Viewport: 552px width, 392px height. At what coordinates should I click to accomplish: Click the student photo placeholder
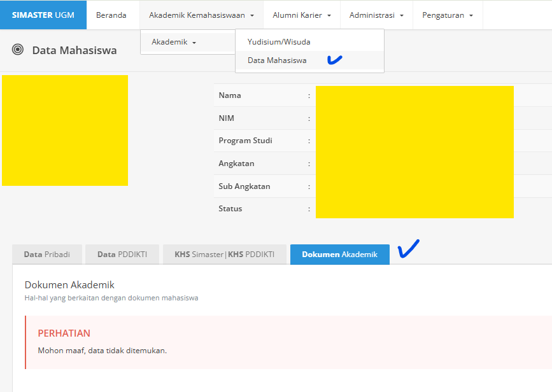tap(65, 130)
